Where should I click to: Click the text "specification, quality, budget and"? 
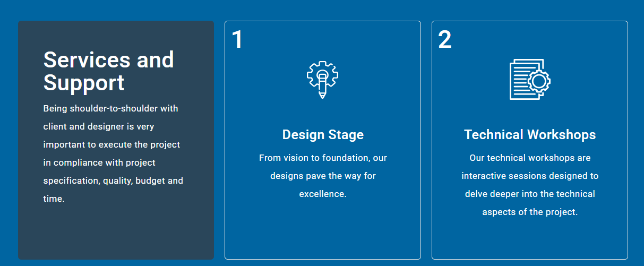[x=113, y=181]
